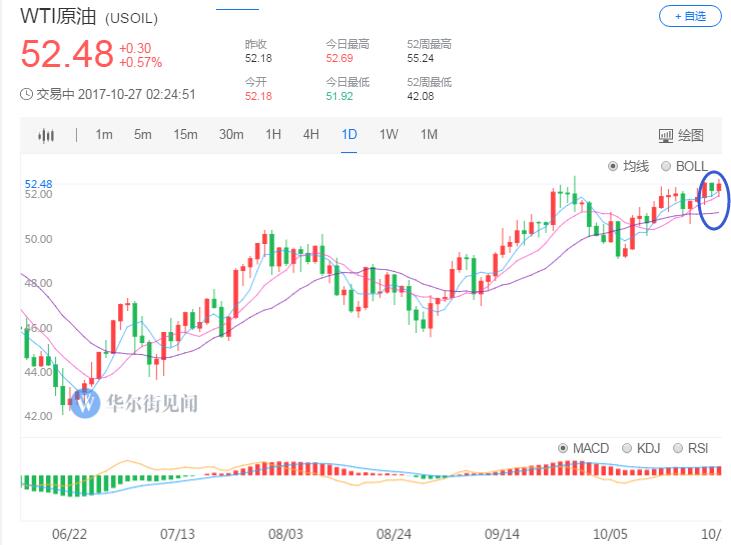The height and width of the screenshot is (545, 731).
Task: Click the 08/24 date axis label
Action: tap(394, 534)
